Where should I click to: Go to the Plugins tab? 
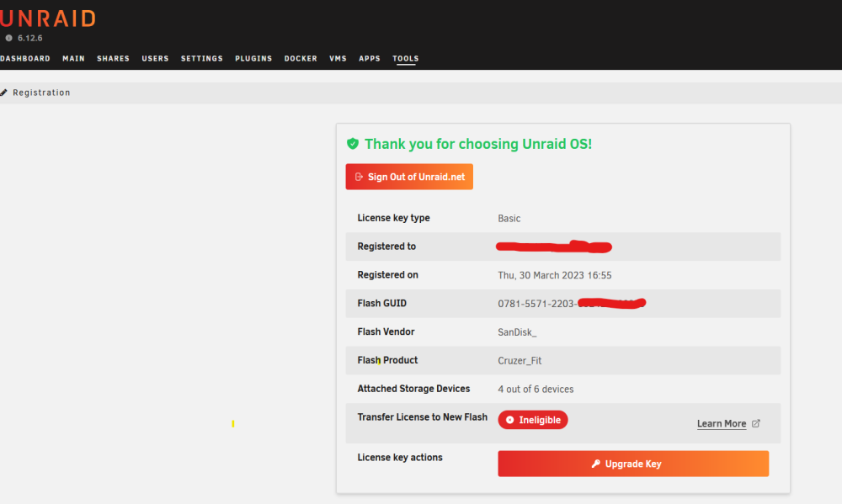tap(253, 59)
